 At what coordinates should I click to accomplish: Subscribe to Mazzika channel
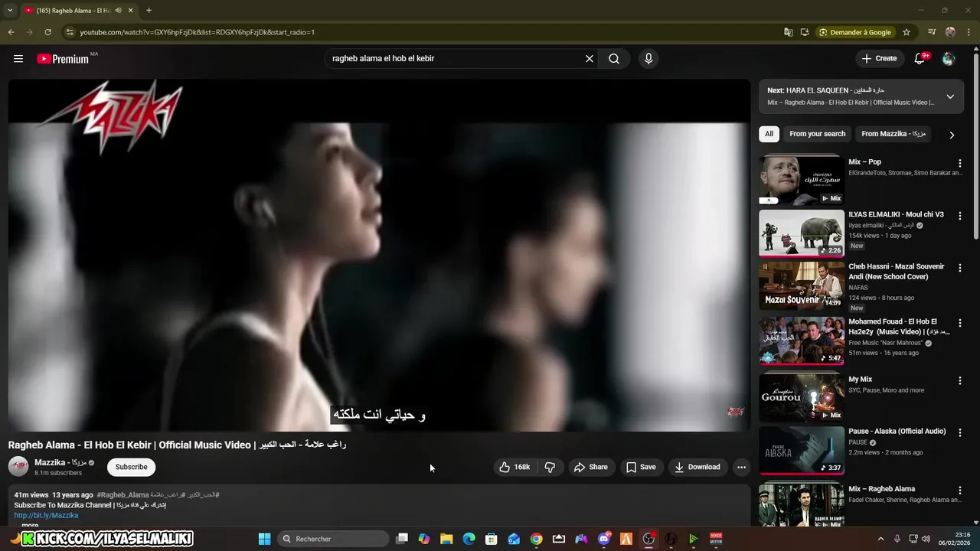(x=131, y=467)
